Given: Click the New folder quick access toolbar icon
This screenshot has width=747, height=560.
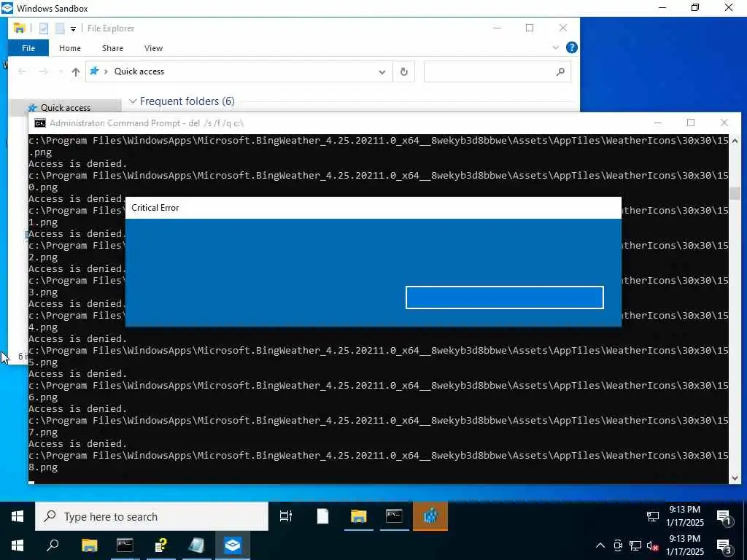Looking at the screenshot, I should click(60, 28).
